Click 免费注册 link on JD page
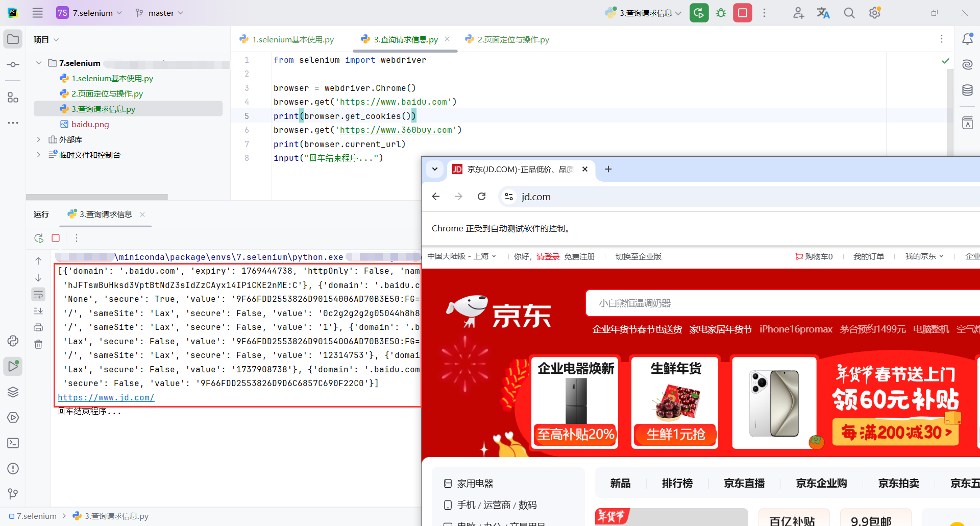The image size is (980, 526). click(580, 256)
